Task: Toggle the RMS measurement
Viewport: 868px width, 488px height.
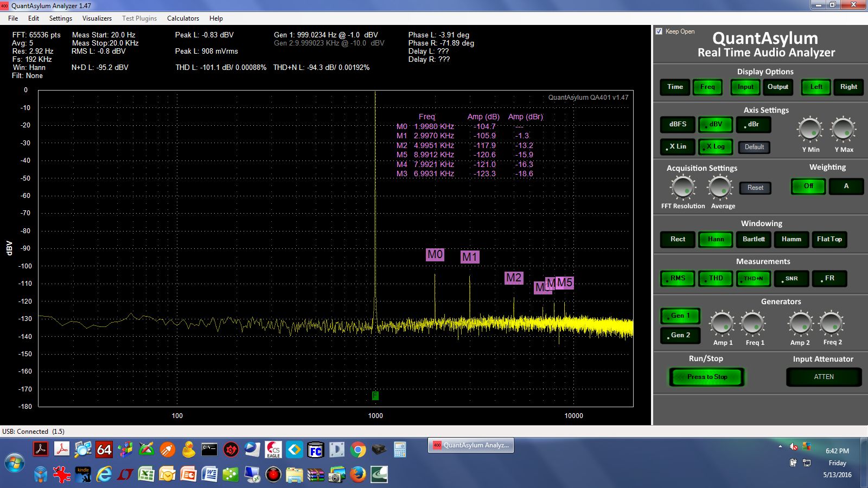Action: (678, 279)
